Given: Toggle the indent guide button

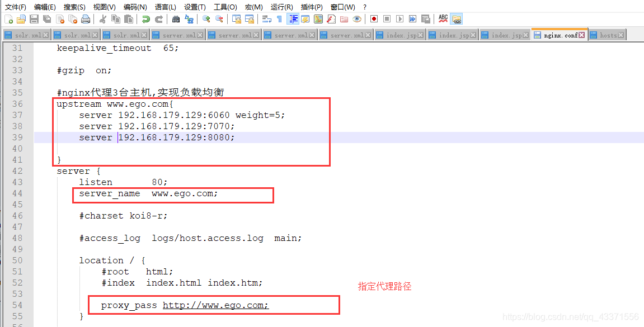Looking at the screenshot, I should click(x=293, y=19).
